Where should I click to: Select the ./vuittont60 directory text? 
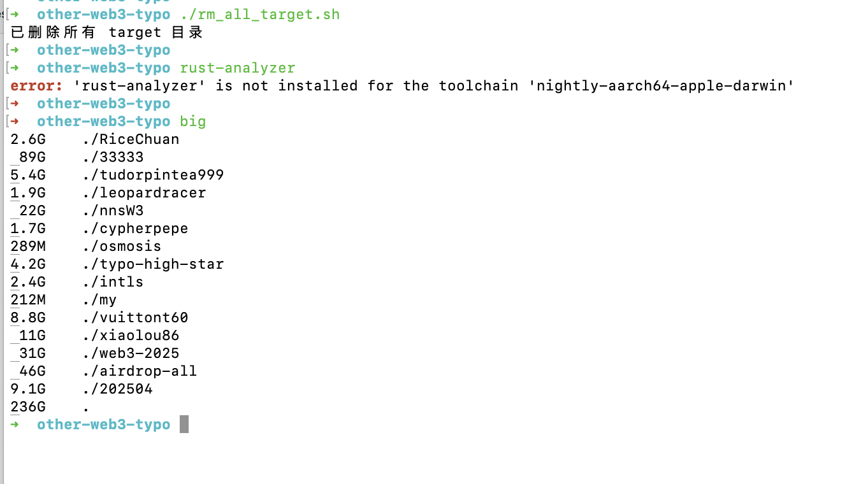[135, 318]
